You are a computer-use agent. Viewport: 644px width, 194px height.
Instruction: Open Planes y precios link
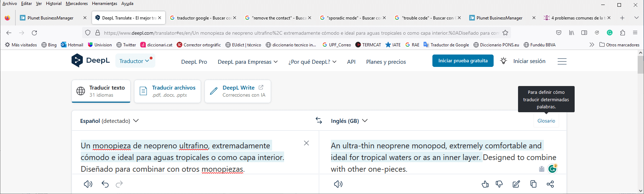click(x=386, y=62)
